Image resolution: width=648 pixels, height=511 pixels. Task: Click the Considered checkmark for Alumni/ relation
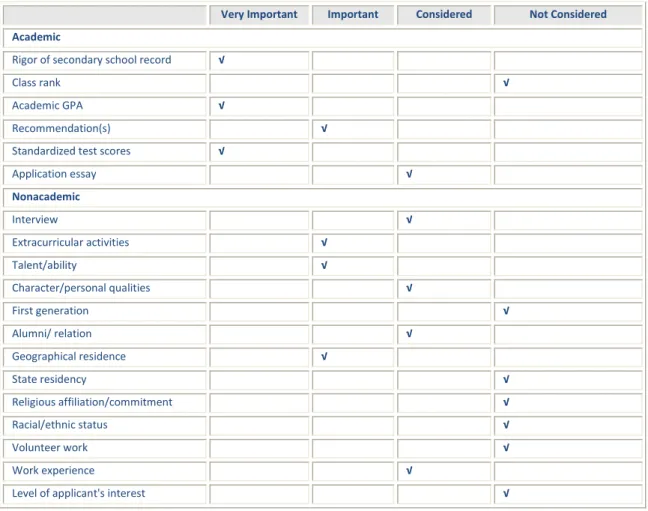(409, 334)
